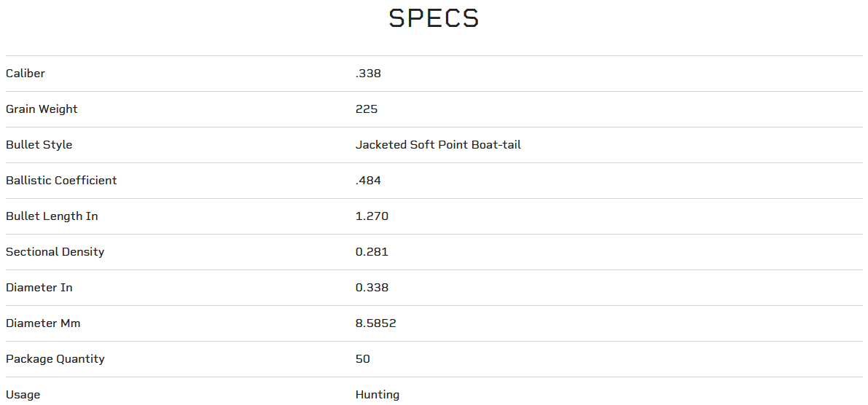
Task: Click the 0.281 sectional density value
Action: pyautogui.click(x=372, y=252)
